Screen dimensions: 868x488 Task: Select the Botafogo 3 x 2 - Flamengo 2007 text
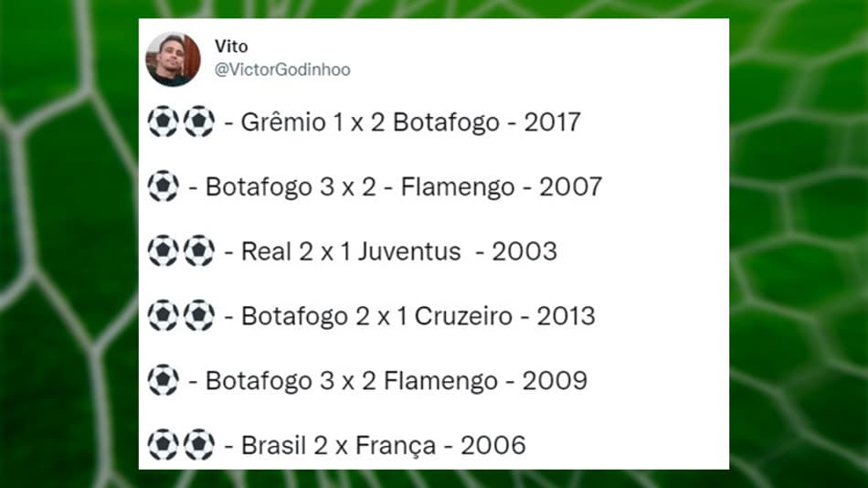[404, 187]
